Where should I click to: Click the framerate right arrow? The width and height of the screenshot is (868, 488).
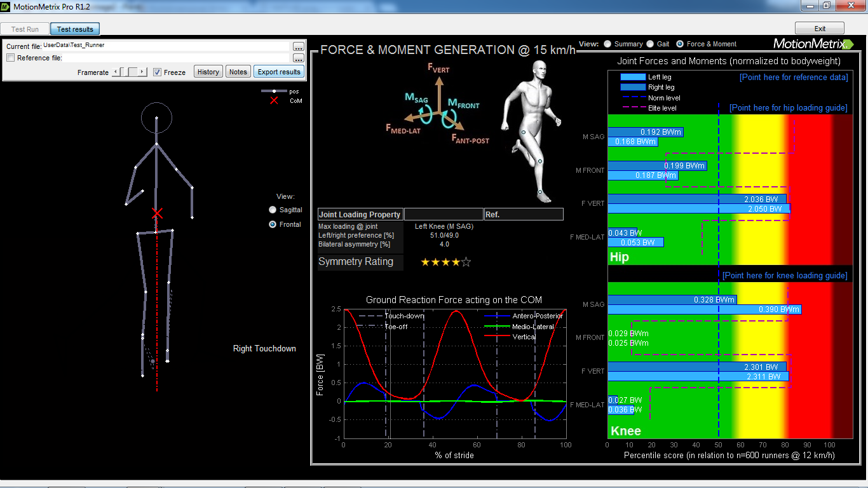pos(142,72)
